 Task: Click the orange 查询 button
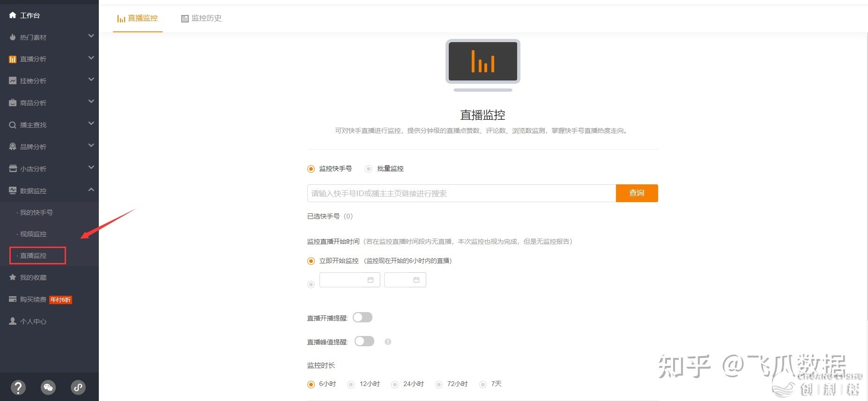pos(637,193)
